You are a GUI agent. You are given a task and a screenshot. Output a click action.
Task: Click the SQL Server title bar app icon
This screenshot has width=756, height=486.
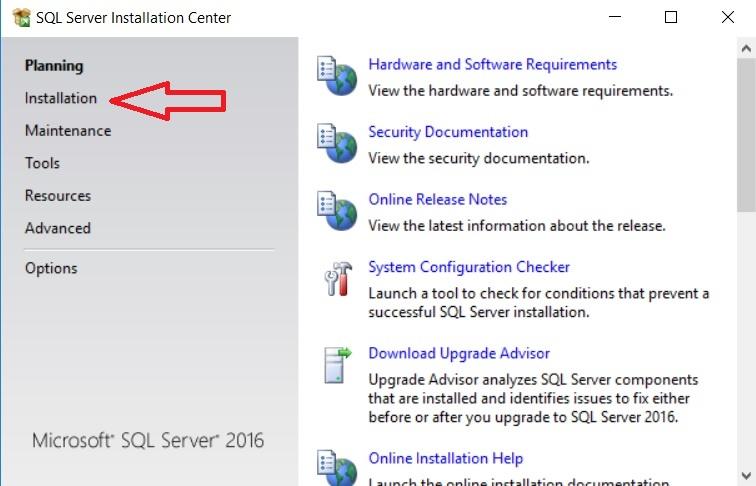pyautogui.click(x=21, y=18)
